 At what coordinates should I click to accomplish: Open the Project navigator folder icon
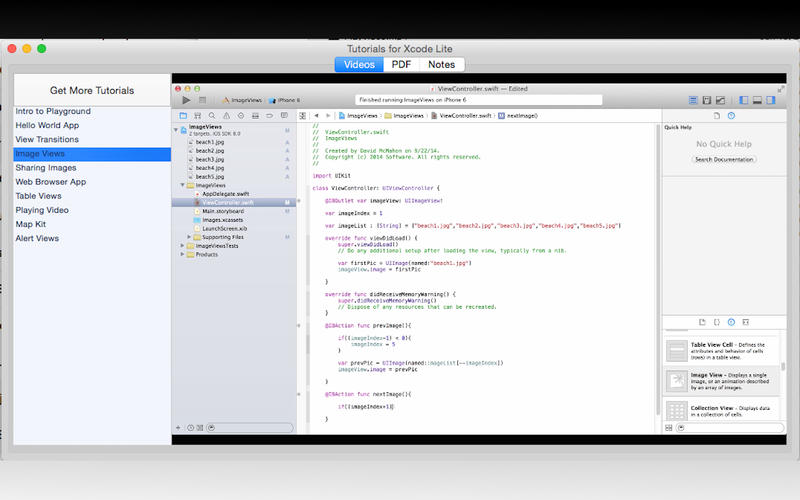[x=183, y=116]
